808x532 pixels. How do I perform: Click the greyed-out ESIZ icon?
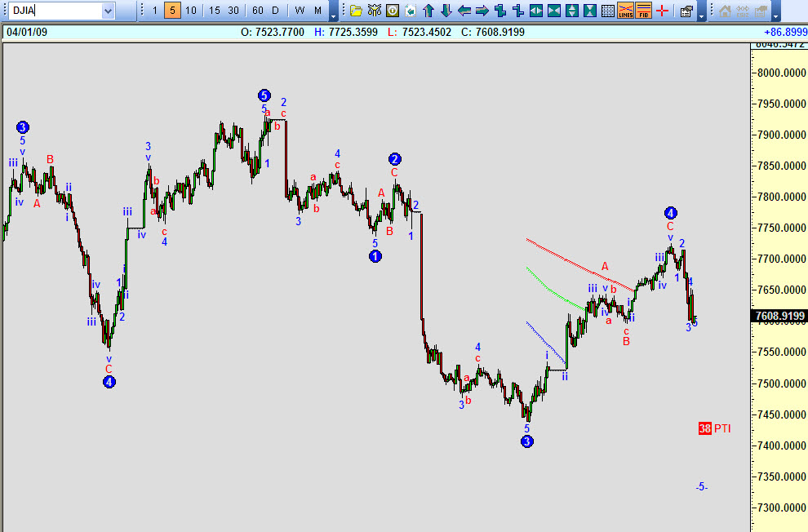pyautogui.click(x=743, y=11)
